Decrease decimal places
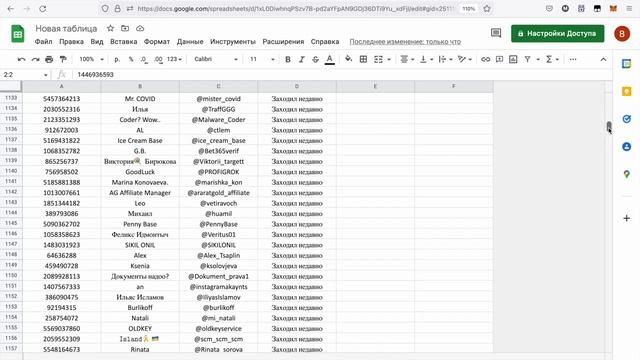 (144, 60)
